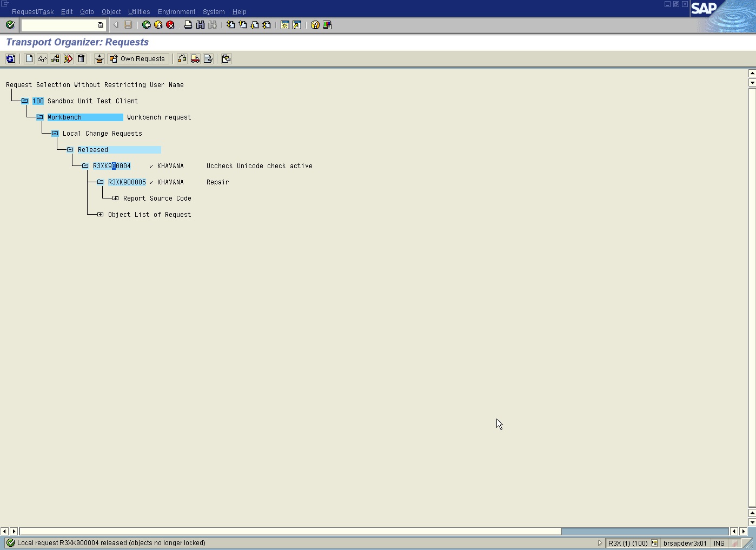Select request R3XK900004 in the tree

coord(111,165)
